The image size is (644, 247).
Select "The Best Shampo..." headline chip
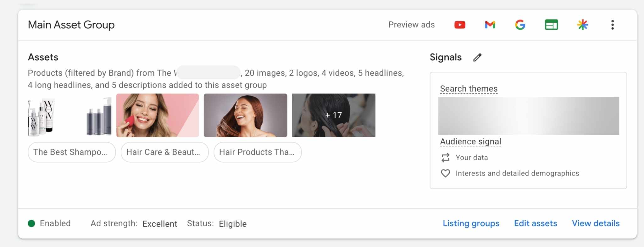(72, 152)
